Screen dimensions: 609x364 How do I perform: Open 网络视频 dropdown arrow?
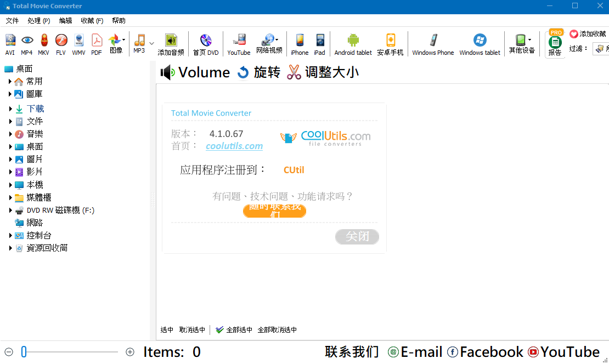[277, 39]
